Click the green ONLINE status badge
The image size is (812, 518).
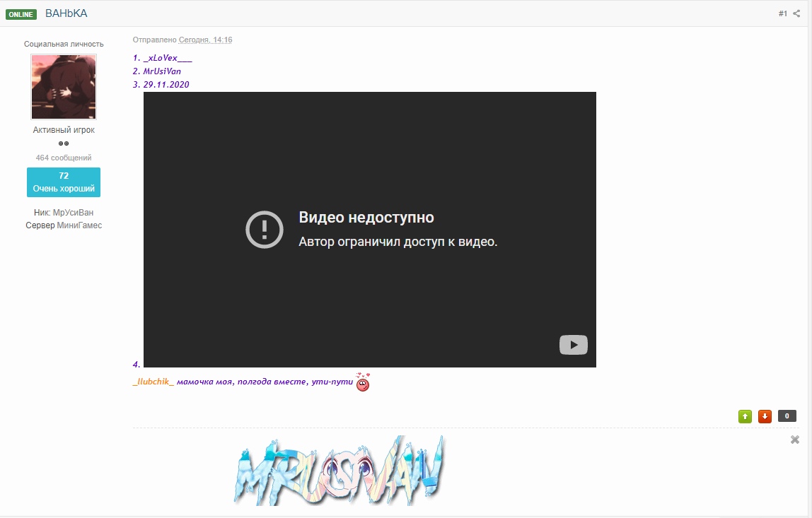[21, 14]
